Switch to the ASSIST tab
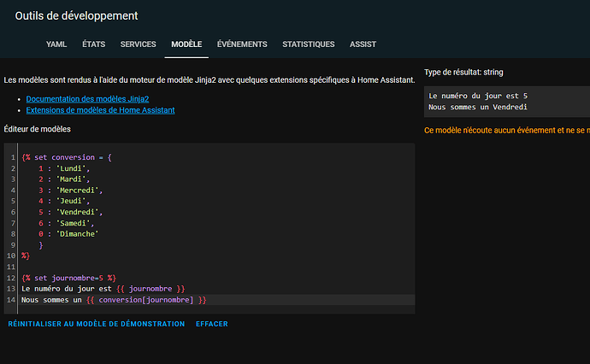590x364 pixels. coord(363,44)
